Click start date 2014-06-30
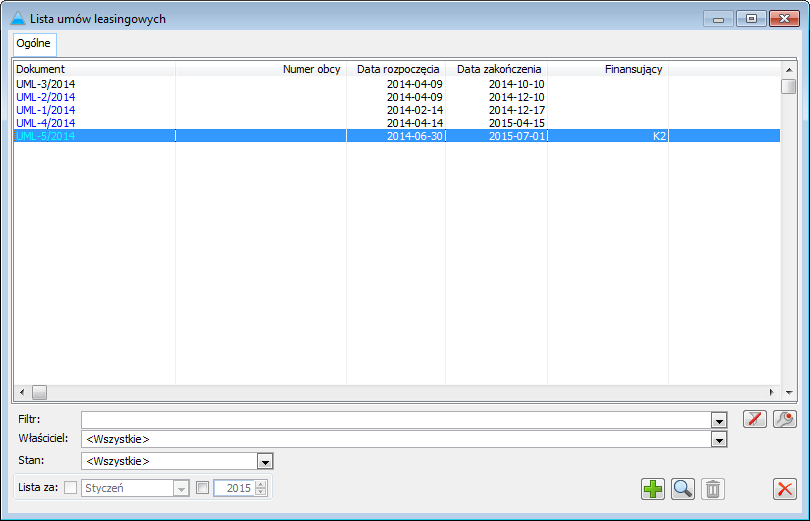 point(415,136)
